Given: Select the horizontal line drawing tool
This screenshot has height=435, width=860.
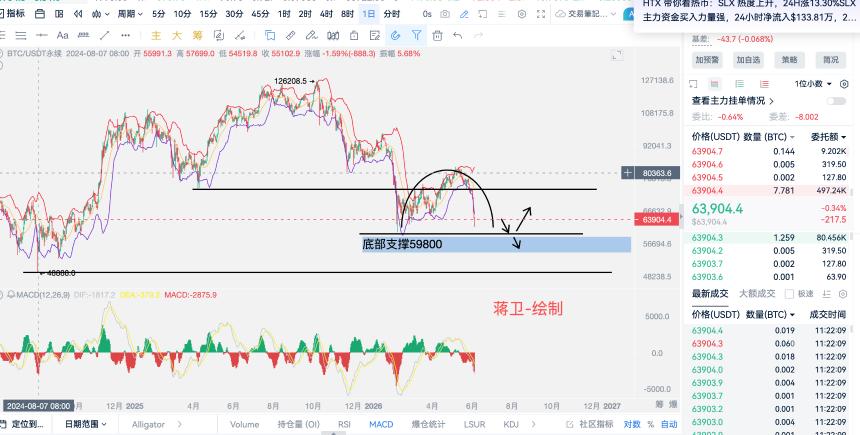Looking at the screenshot, I should click(42, 36).
